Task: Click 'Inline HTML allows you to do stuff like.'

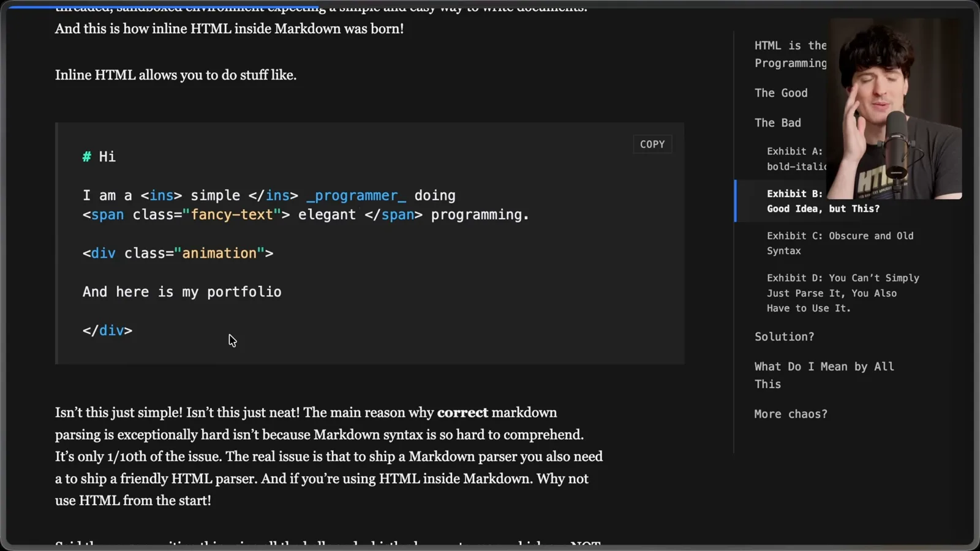Action: [176, 75]
